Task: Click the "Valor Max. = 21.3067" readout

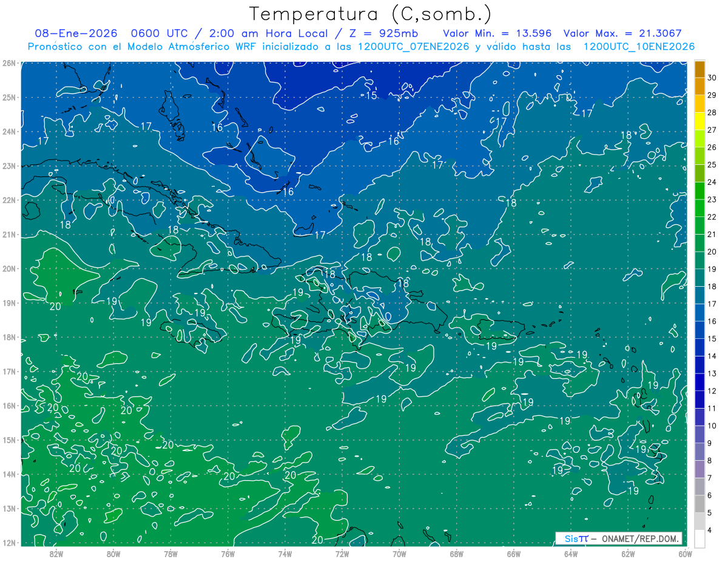Action: 622,33
